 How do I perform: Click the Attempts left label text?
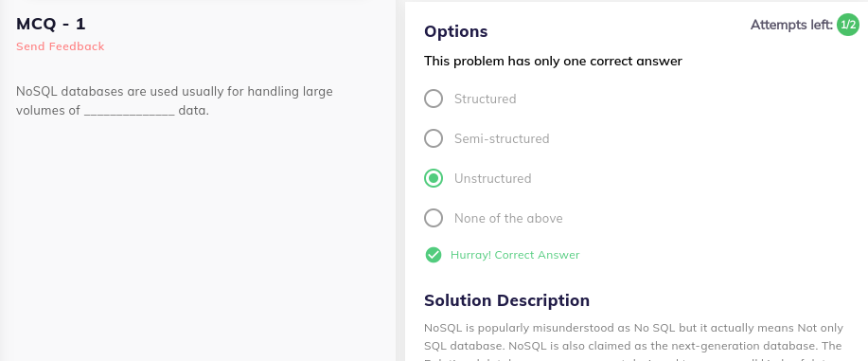tap(791, 25)
